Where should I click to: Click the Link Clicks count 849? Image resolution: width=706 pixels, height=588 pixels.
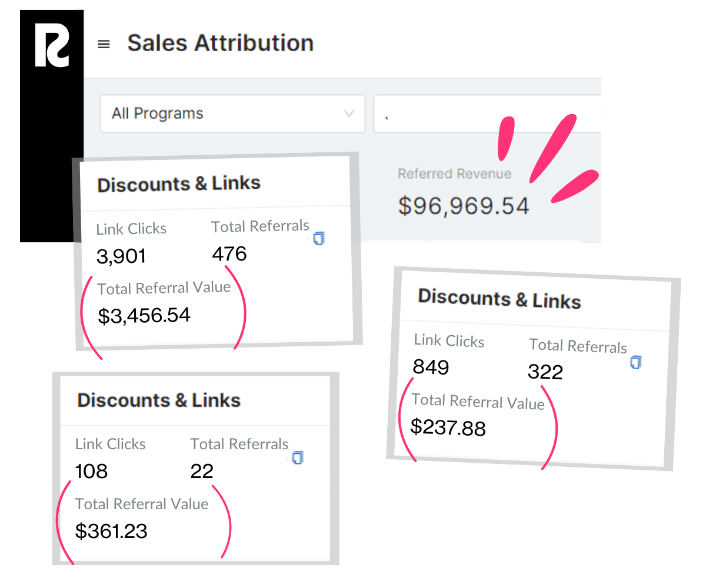(x=430, y=367)
